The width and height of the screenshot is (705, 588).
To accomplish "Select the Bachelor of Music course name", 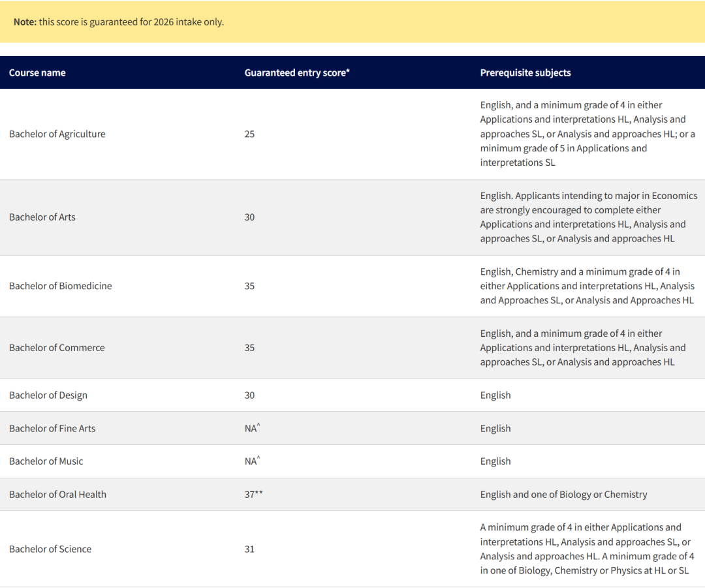I will pyautogui.click(x=46, y=461).
